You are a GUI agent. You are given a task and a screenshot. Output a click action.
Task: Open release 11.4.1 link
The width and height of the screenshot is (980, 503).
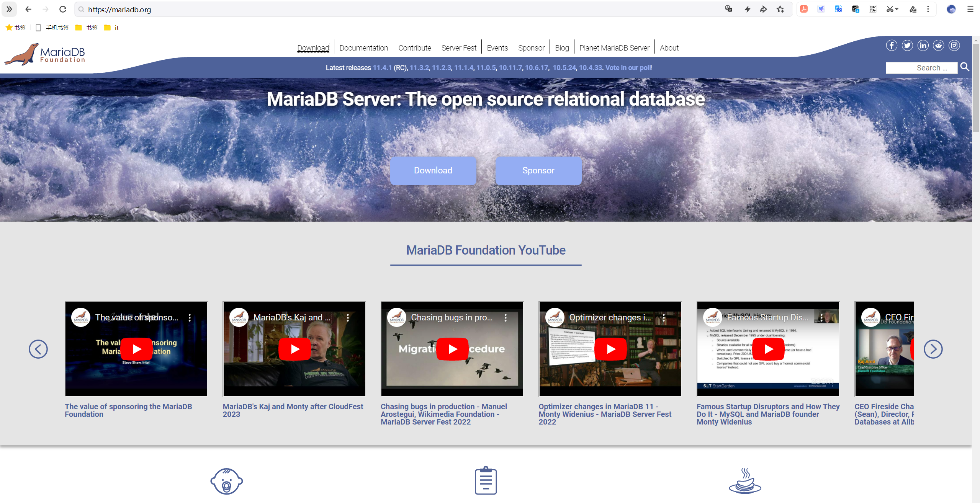(x=382, y=68)
